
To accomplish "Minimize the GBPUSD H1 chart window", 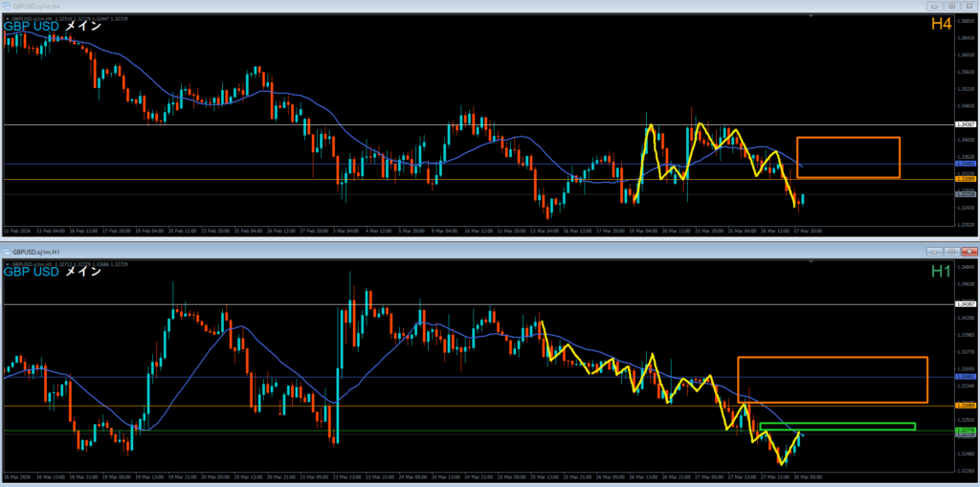I will 936,252.
